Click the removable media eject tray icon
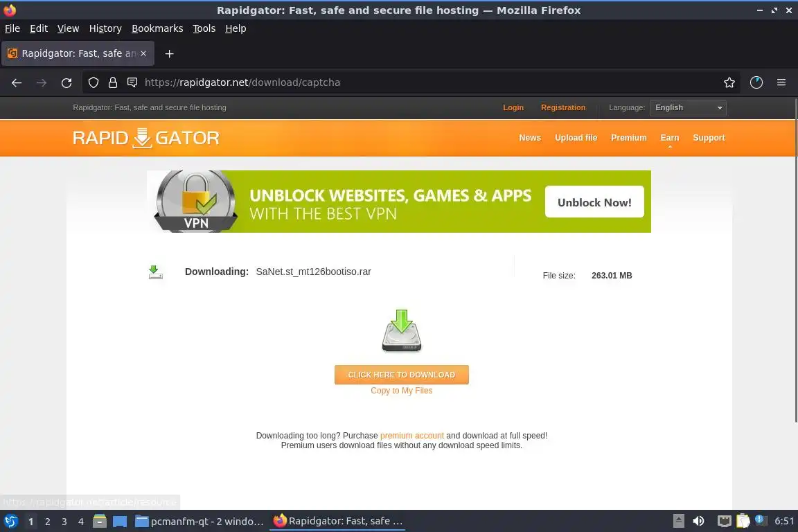The width and height of the screenshot is (798, 532). click(x=678, y=521)
